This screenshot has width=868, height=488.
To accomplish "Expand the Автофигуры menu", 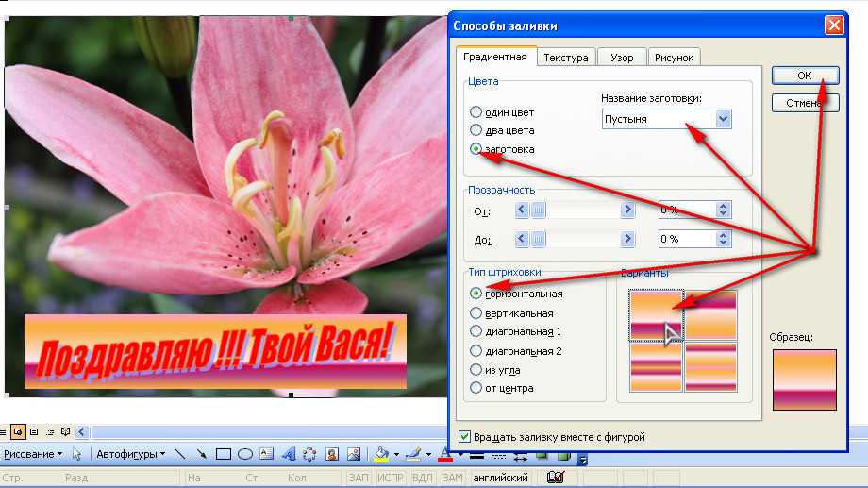I will 130,454.
